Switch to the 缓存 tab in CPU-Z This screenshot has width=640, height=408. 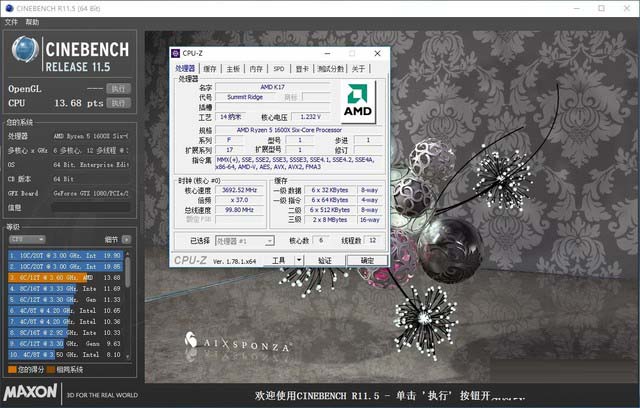coord(210,69)
